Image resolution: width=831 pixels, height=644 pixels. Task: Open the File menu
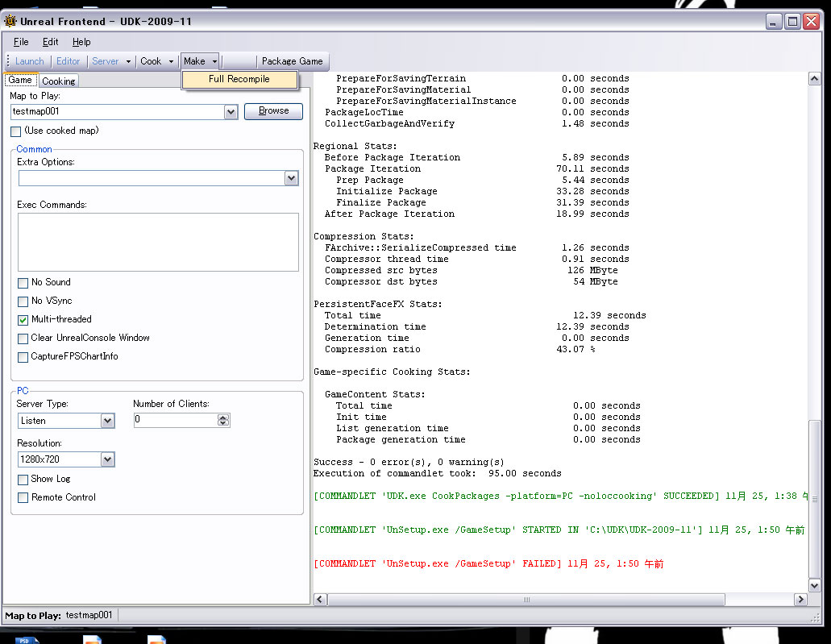coord(21,42)
